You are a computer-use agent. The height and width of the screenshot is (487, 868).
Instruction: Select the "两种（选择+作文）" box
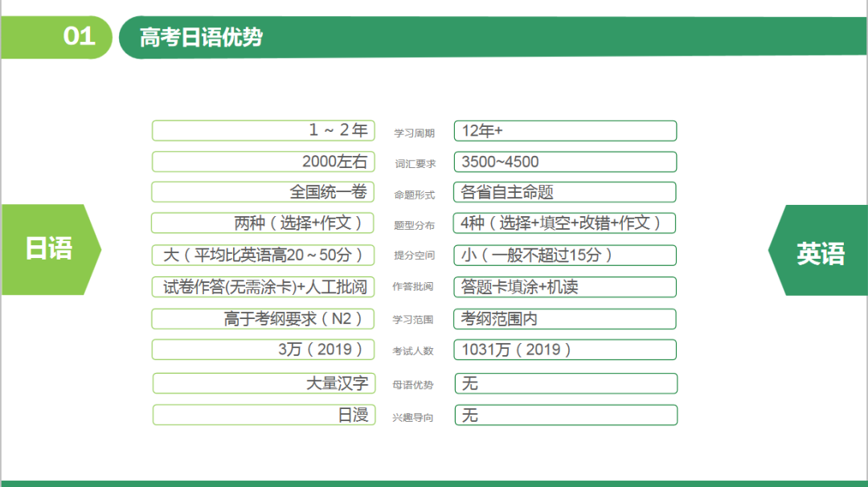coord(263,223)
